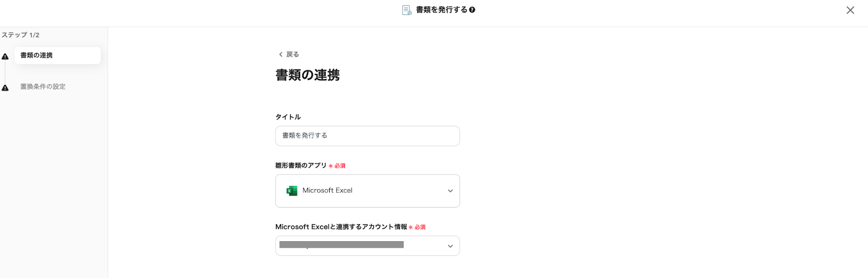Click the 雛形書類のアプリ field label
Screen dimensions: 868x278
pyautogui.click(x=301, y=166)
